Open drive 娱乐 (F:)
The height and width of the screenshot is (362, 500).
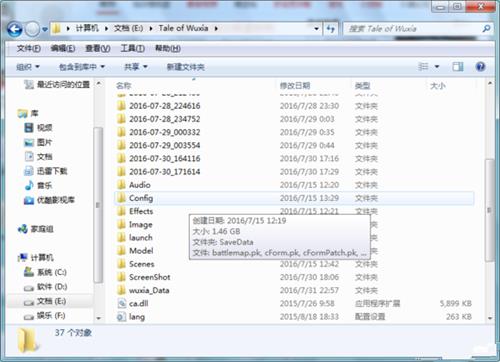(x=45, y=316)
